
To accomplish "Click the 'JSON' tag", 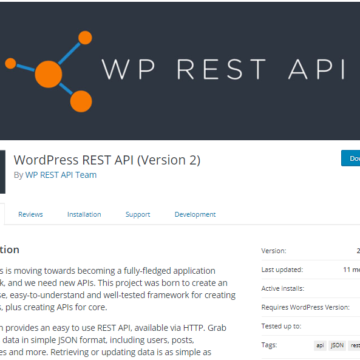I will pyautogui.click(x=337, y=346).
